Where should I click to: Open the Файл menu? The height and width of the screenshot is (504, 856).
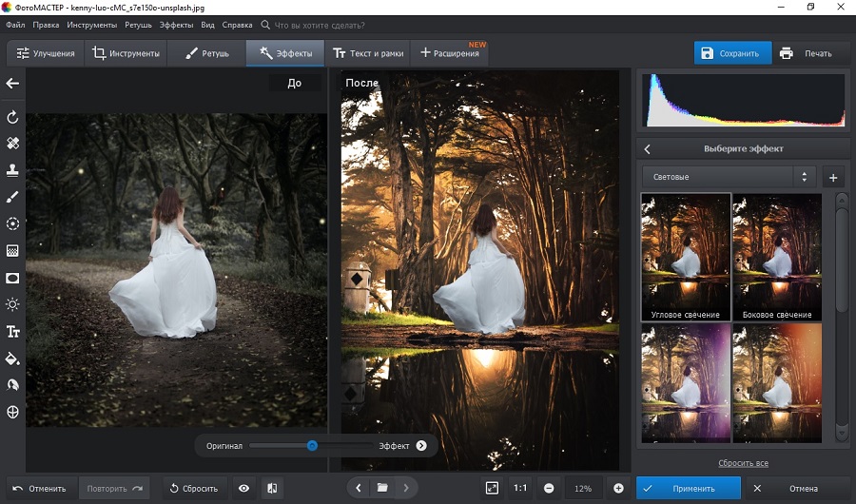pyautogui.click(x=15, y=25)
